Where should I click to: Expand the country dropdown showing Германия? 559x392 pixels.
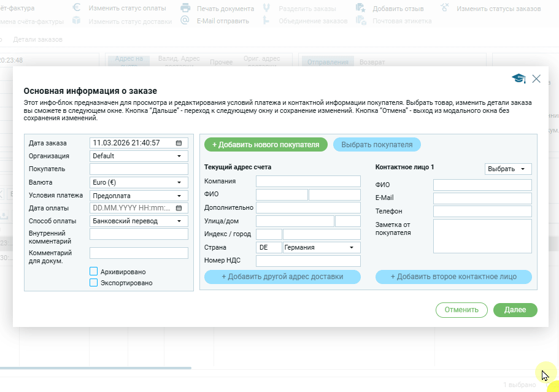click(x=321, y=247)
